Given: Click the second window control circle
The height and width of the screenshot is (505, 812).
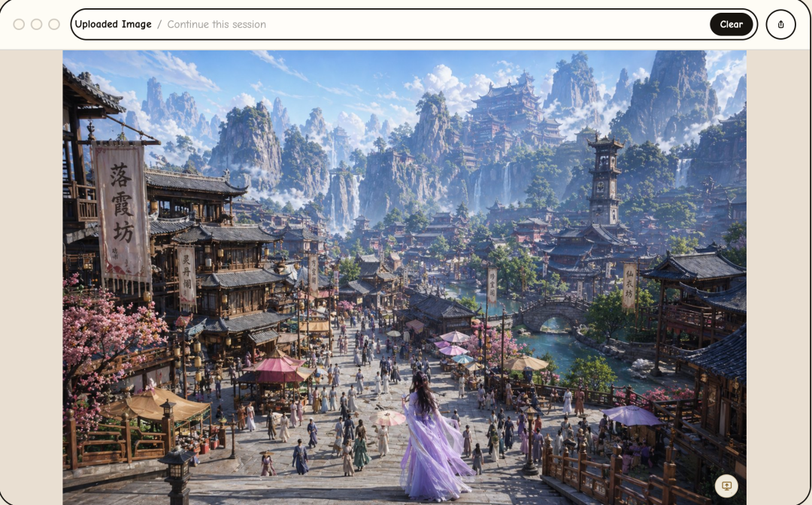Looking at the screenshot, I should point(37,24).
